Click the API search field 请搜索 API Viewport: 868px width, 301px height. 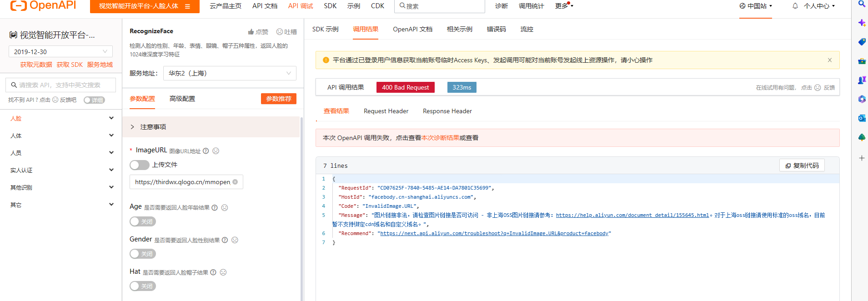click(x=60, y=85)
